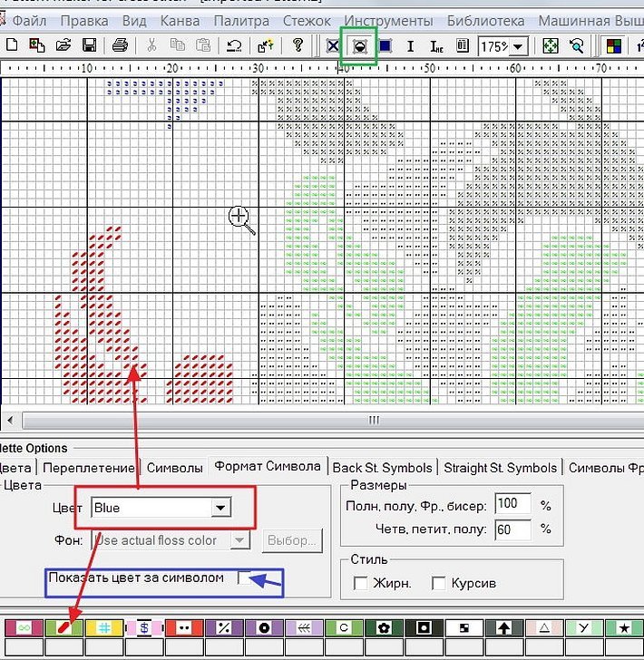Switch to the Переплетение tab

tap(89, 468)
